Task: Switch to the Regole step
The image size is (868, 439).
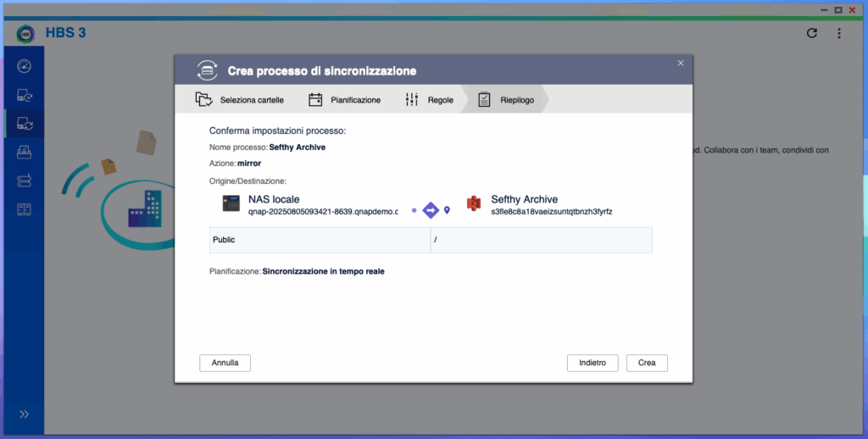Action: click(x=430, y=100)
